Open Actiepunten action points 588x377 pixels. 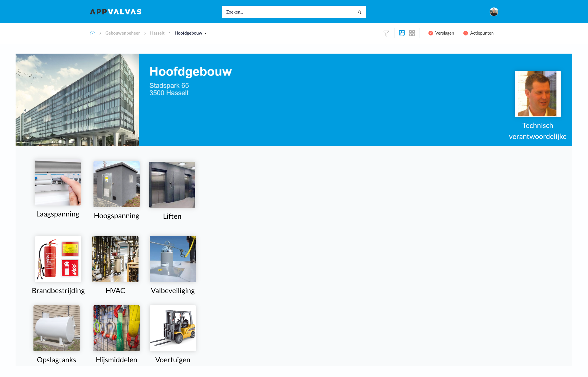point(478,33)
